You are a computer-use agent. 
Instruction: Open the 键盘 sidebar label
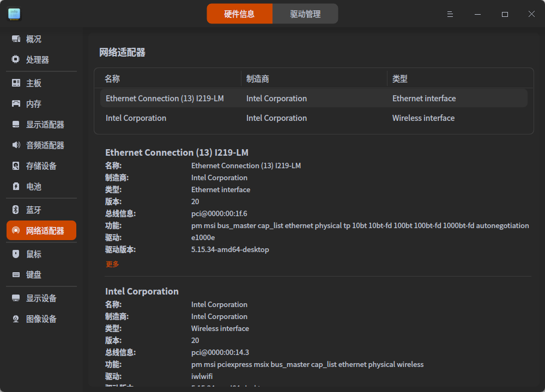click(x=34, y=275)
